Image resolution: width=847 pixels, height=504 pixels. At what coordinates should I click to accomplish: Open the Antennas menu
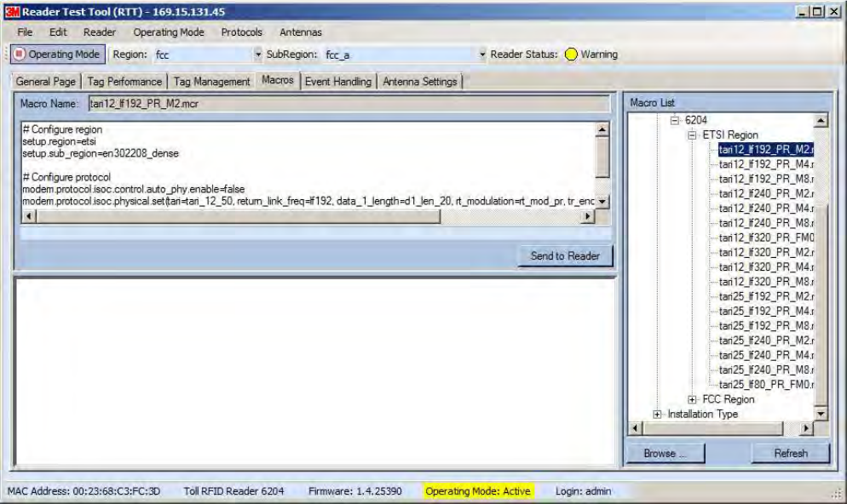click(x=300, y=32)
